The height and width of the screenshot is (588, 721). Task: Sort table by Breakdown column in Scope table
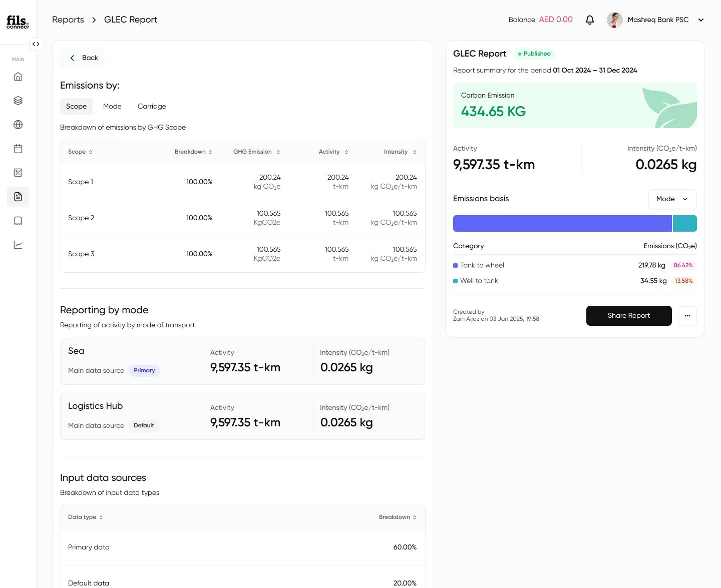pyautogui.click(x=193, y=152)
